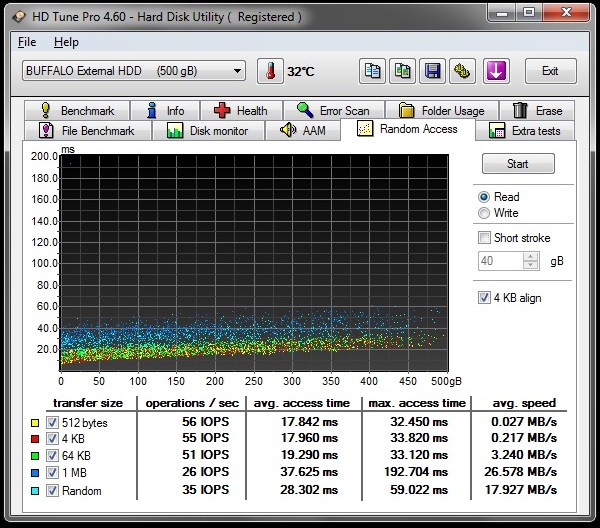Enable the Short stroke checkbox

(x=485, y=238)
